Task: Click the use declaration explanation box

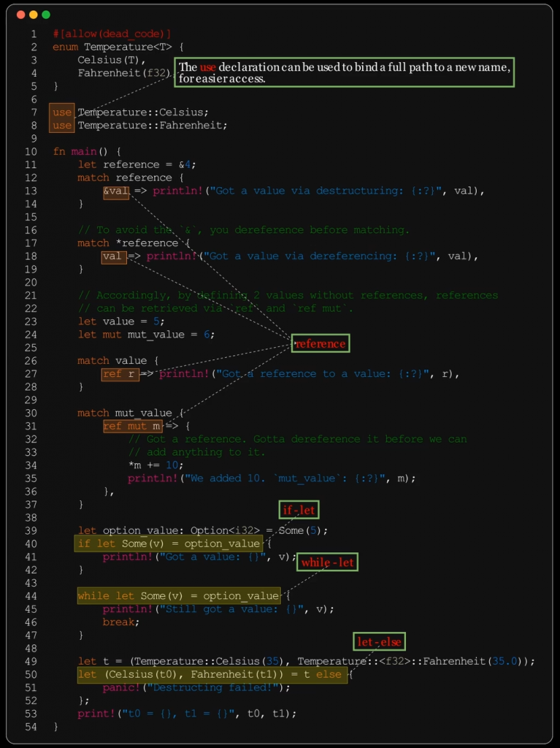Action: coord(345,72)
